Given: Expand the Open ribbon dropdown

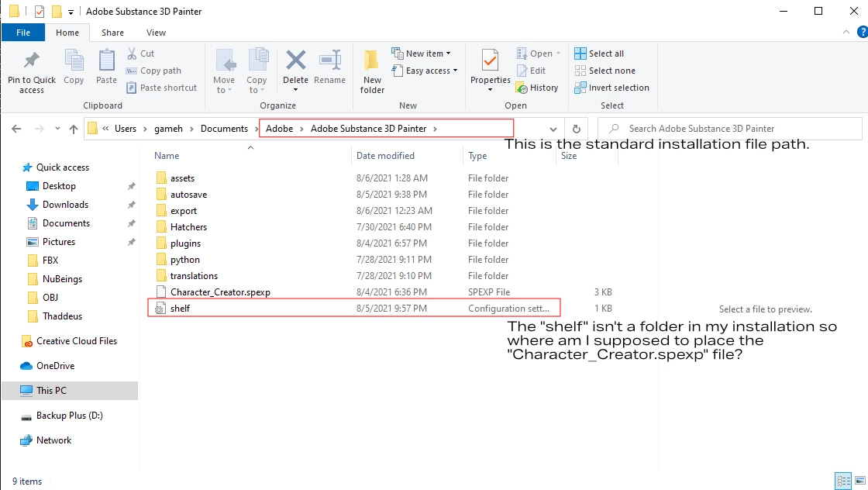Looking at the screenshot, I should pos(539,53).
